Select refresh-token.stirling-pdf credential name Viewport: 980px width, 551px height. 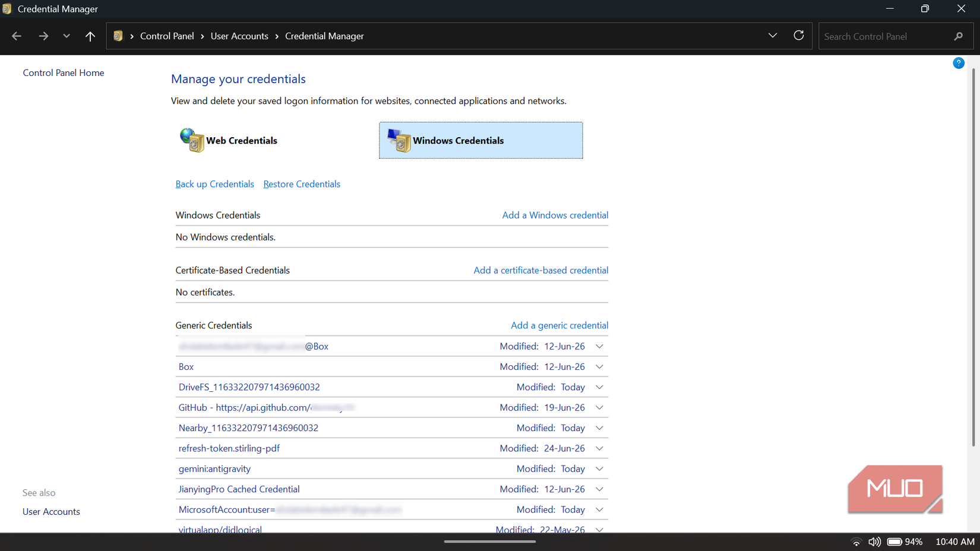pos(229,448)
